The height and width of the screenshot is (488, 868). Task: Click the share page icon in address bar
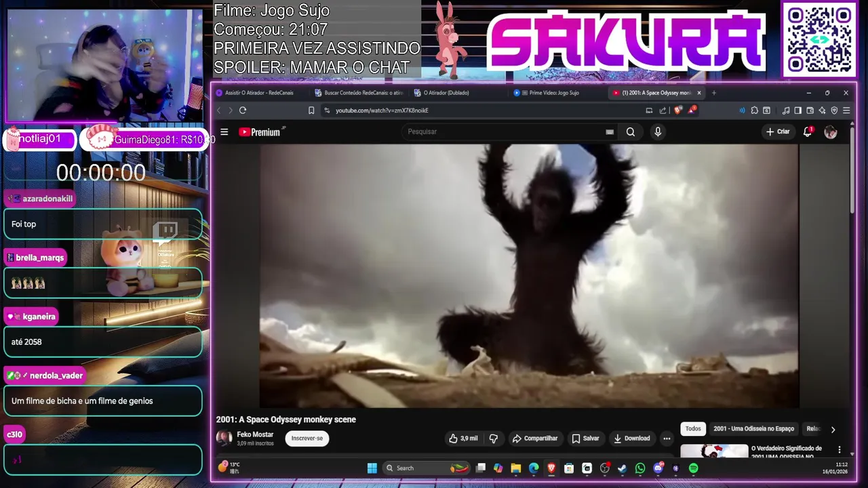click(x=663, y=110)
